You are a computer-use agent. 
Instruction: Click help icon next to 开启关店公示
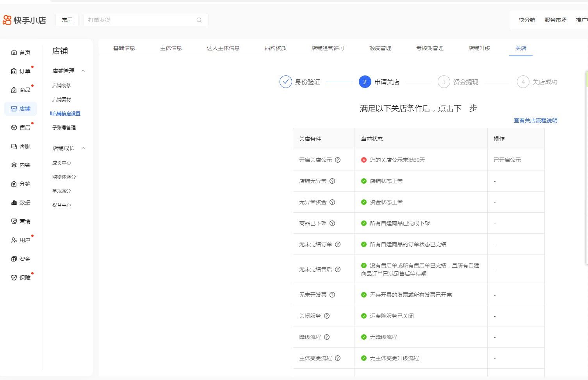[x=338, y=160]
